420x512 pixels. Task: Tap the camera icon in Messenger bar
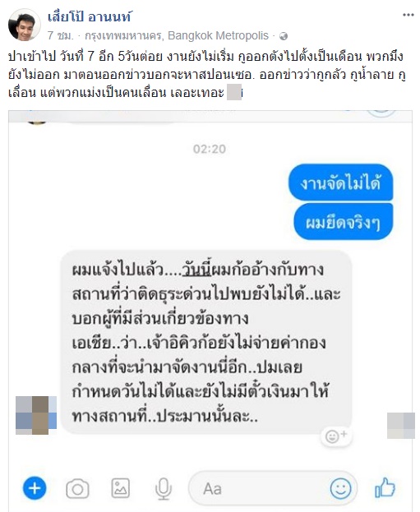[x=77, y=489]
